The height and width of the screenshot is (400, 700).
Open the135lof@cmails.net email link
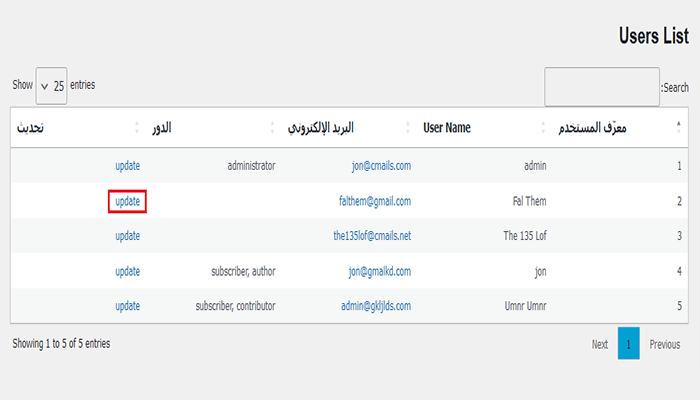pos(372,236)
